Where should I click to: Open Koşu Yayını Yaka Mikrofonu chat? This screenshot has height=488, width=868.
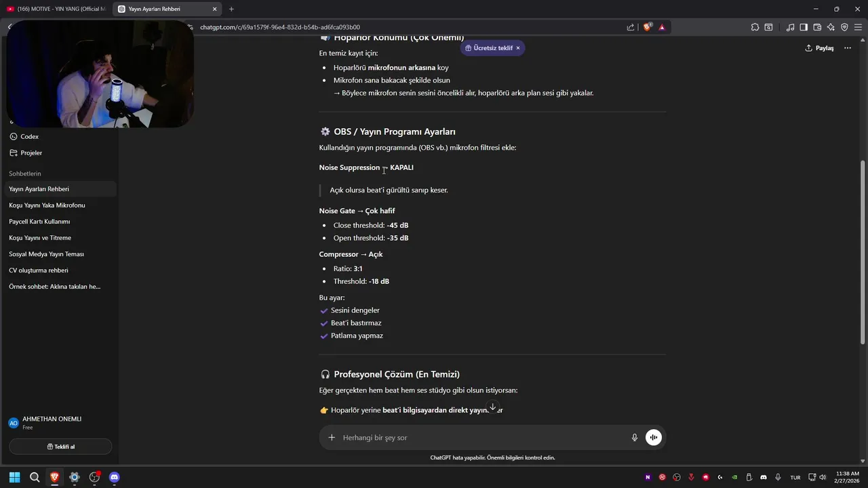[47, 205]
